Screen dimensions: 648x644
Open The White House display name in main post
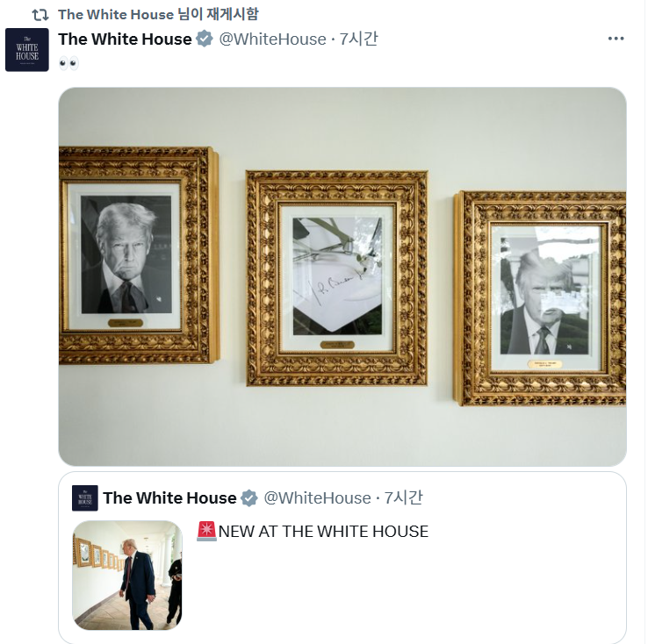126,39
